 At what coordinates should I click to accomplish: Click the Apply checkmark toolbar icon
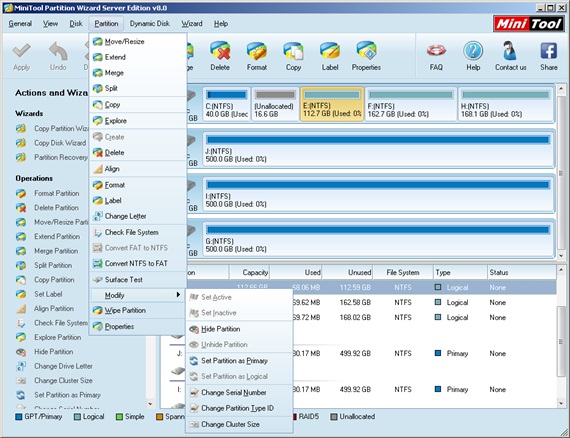[21, 51]
